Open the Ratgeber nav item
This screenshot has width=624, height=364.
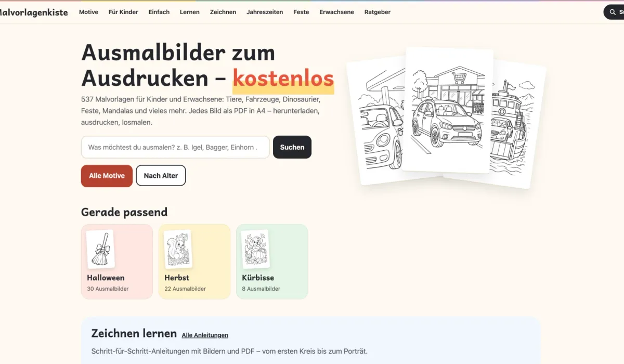[x=378, y=12]
